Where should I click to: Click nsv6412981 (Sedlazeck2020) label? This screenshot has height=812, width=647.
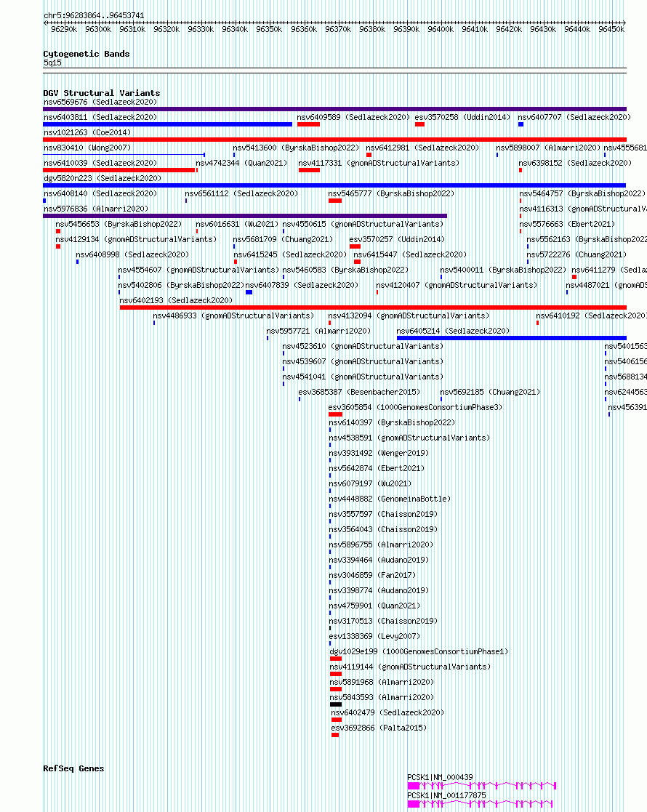(422, 148)
